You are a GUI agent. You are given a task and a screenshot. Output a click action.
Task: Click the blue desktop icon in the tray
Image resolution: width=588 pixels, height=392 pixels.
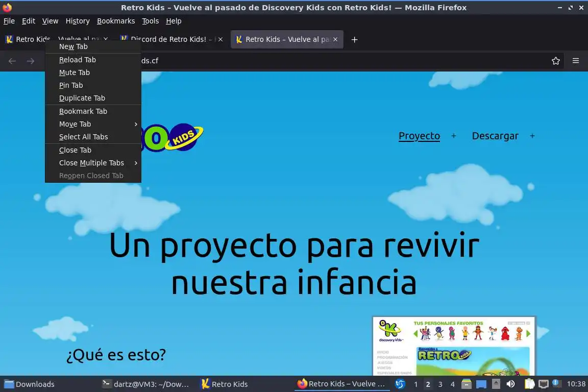click(x=481, y=384)
